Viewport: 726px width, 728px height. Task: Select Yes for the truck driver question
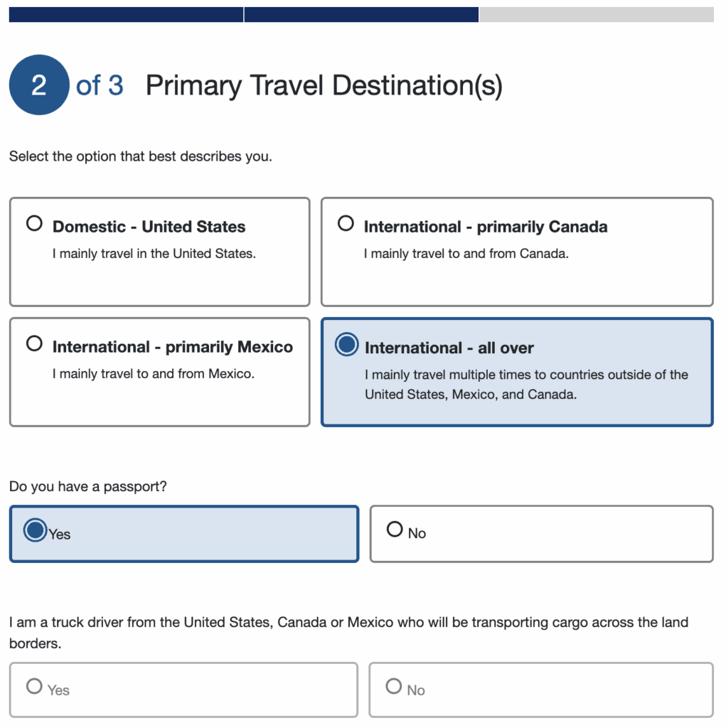tap(34, 685)
